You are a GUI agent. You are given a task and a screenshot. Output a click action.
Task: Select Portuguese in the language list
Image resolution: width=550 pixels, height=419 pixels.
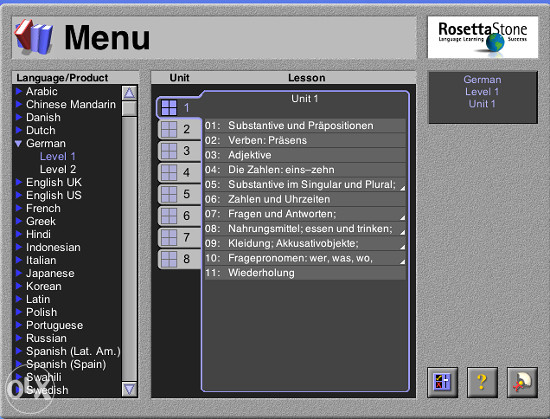pyautogui.click(x=54, y=325)
